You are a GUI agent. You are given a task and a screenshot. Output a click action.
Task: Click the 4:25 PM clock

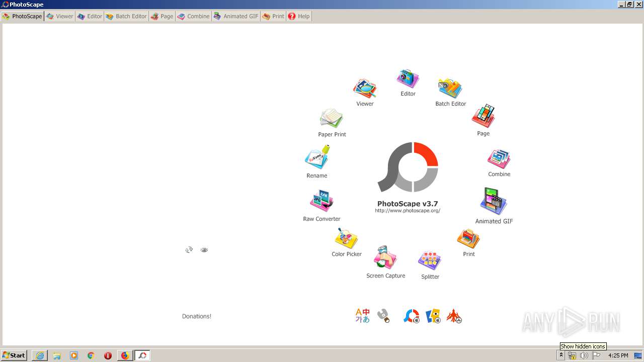pos(618,355)
